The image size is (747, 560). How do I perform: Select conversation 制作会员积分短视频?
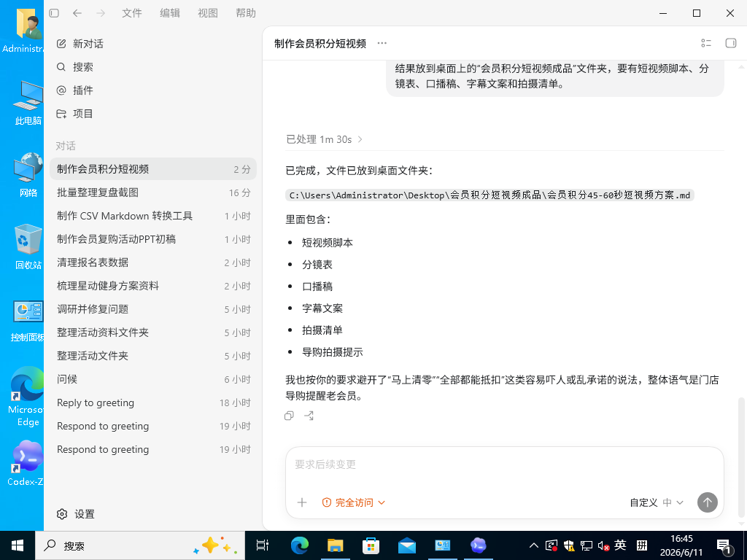click(153, 169)
